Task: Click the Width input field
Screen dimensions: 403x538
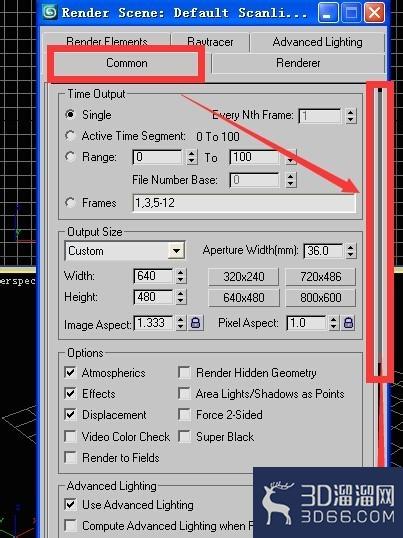Action: coord(154,276)
